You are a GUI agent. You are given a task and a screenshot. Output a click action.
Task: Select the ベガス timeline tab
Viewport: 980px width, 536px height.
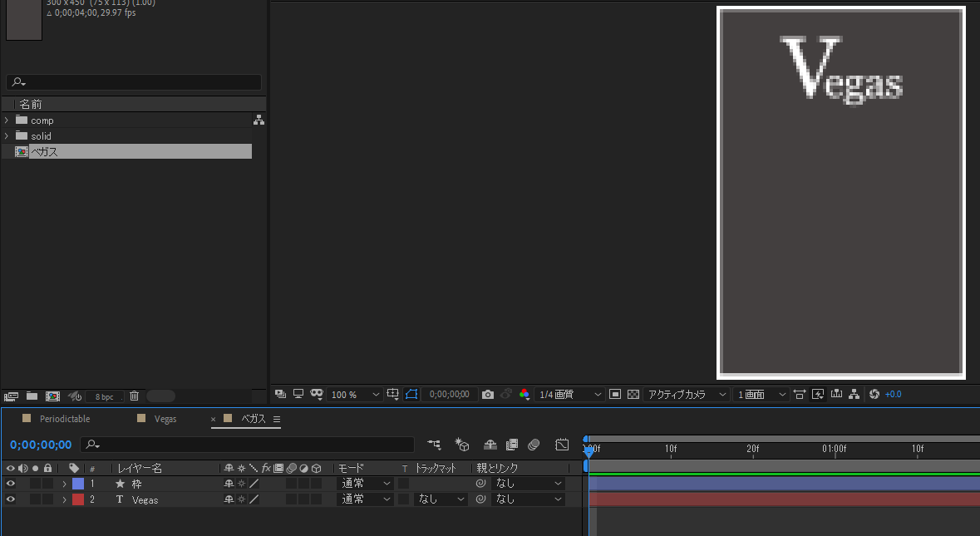coord(254,419)
